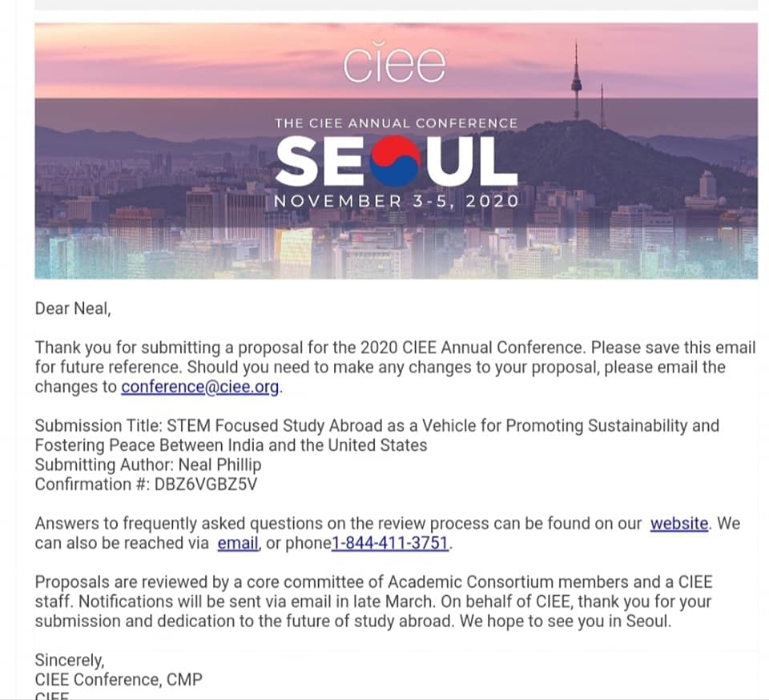The height and width of the screenshot is (700, 769).
Task: Click the Answers to frequently asked questions text
Action: 338,524
